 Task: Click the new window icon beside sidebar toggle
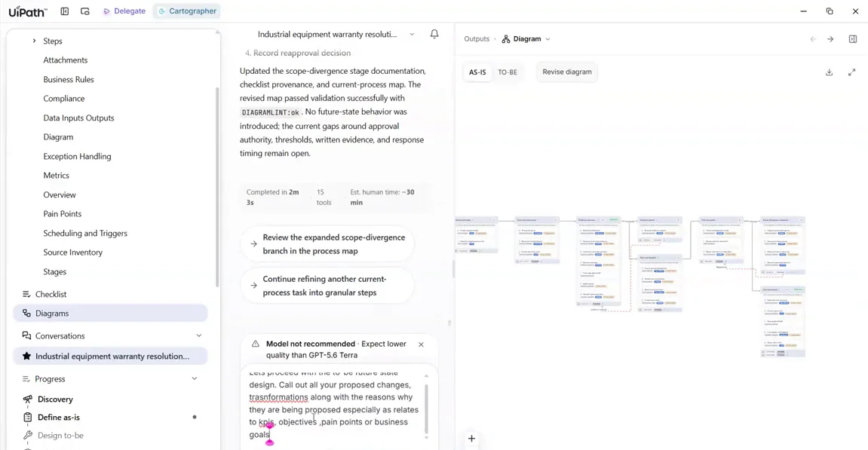(x=84, y=11)
